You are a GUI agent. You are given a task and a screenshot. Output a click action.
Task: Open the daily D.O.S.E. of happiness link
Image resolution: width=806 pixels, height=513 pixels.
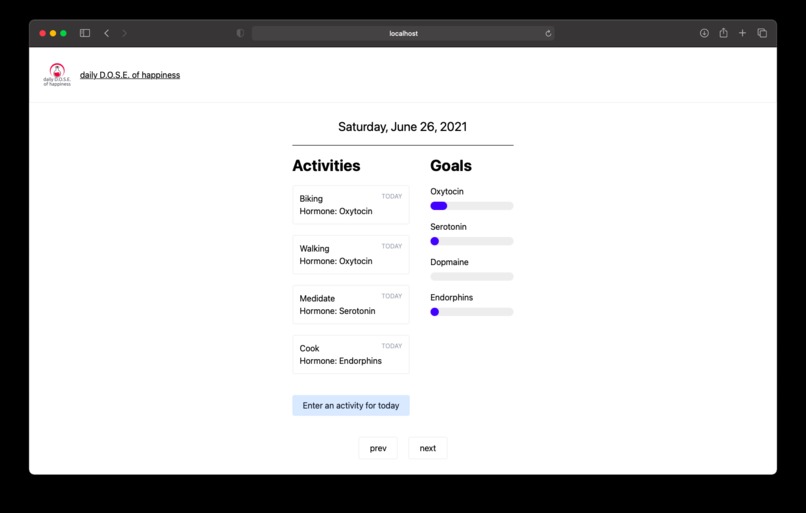click(130, 75)
